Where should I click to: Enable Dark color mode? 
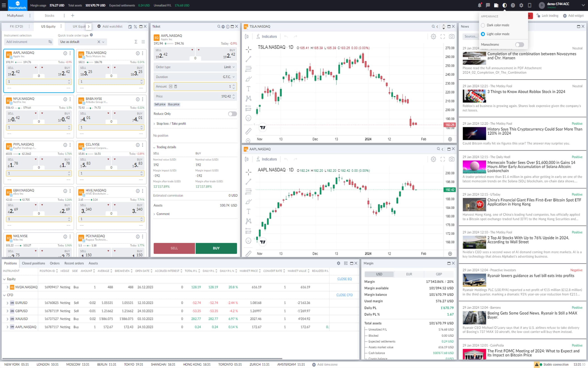pyautogui.click(x=483, y=25)
